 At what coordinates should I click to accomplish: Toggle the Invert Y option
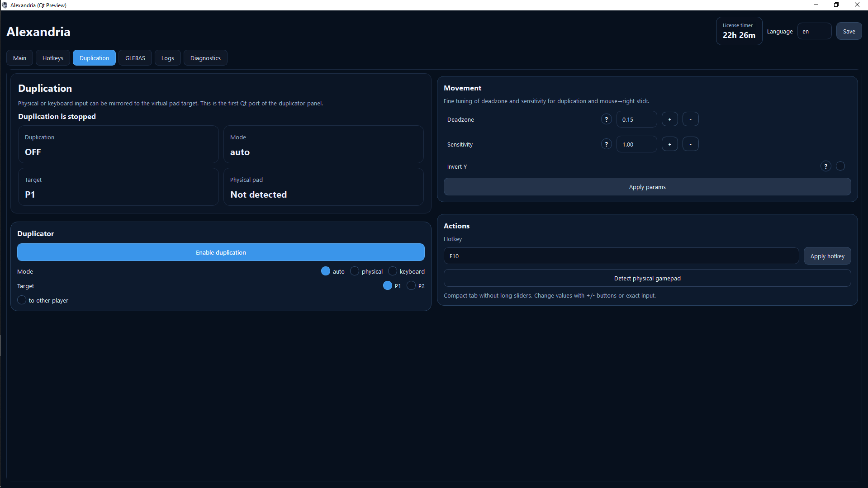840,166
